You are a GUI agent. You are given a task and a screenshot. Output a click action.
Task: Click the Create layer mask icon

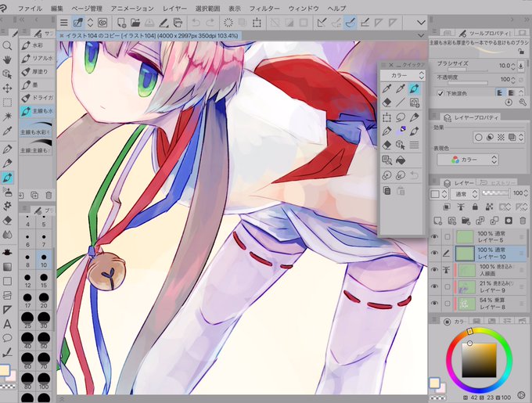509,221
